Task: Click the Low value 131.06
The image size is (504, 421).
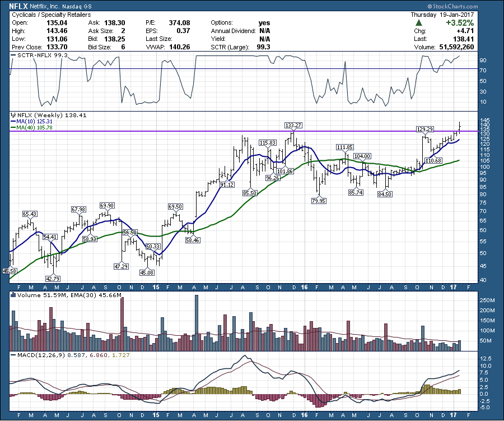Action: click(57, 39)
